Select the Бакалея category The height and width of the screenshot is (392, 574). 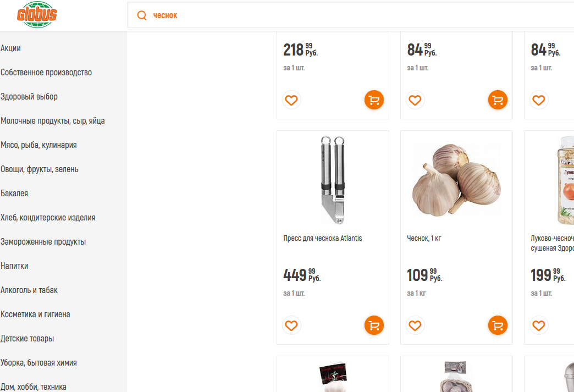click(14, 194)
